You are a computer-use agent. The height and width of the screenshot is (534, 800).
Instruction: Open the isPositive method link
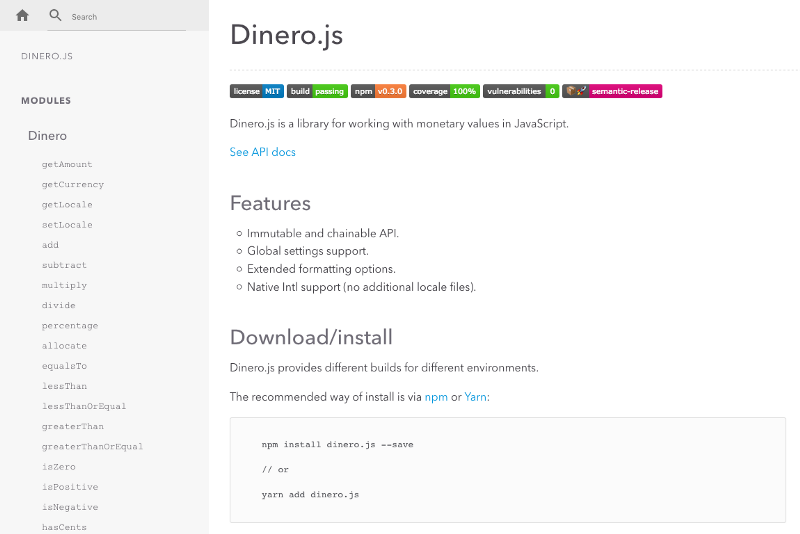coord(70,487)
